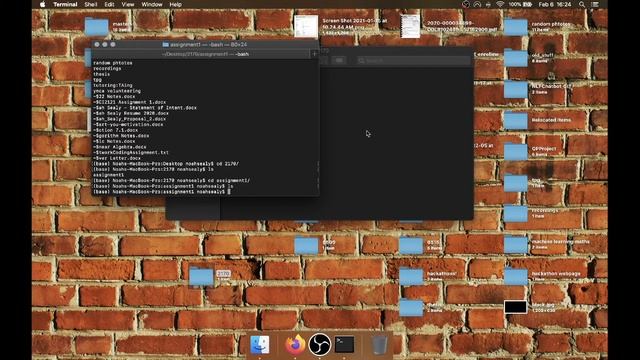Select the 'hackathon webpage' folder

pyautogui.click(x=516, y=276)
